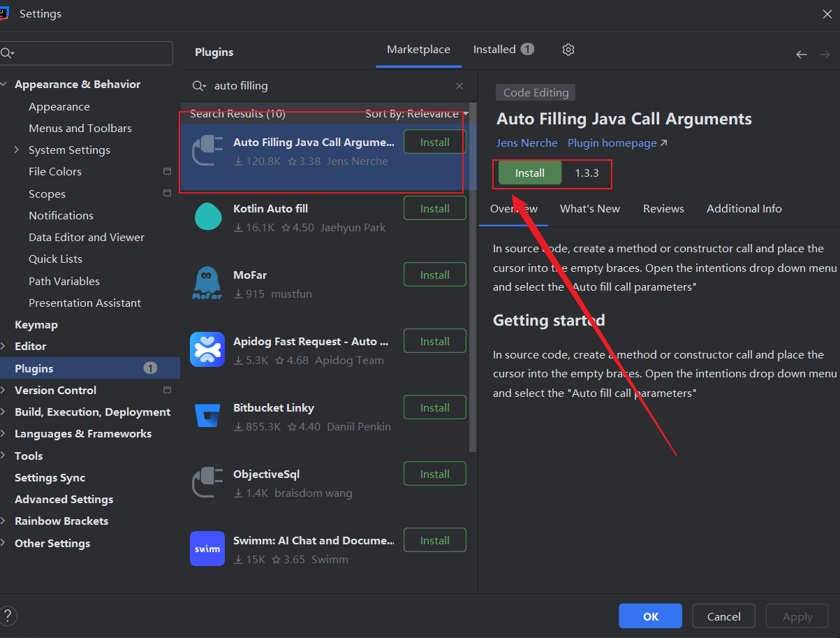The width and height of the screenshot is (840, 638).
Task: Click the plugin results list scrollbar
Action: coord(473,280)
